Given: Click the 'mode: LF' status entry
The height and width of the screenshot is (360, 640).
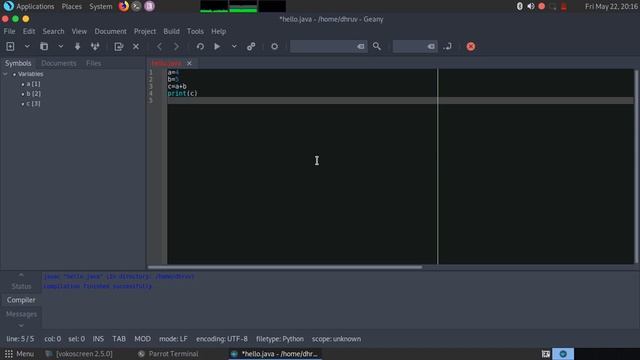Looking at the screenshot, I should 173,339.
